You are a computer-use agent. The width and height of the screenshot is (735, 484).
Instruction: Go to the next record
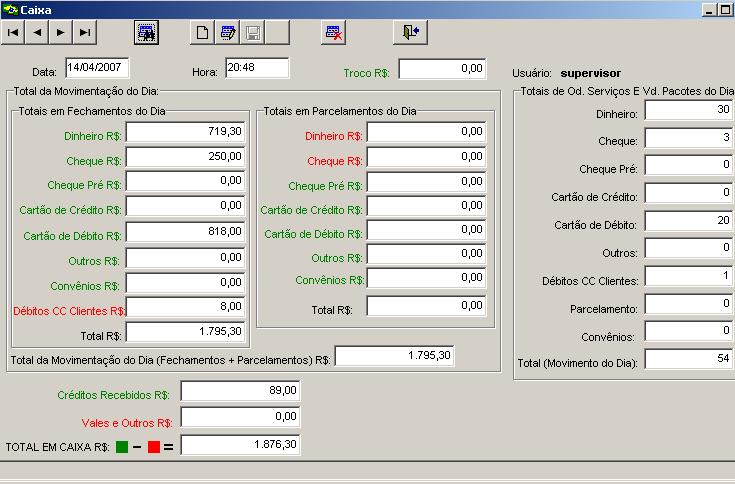click(x=62, y=32)
